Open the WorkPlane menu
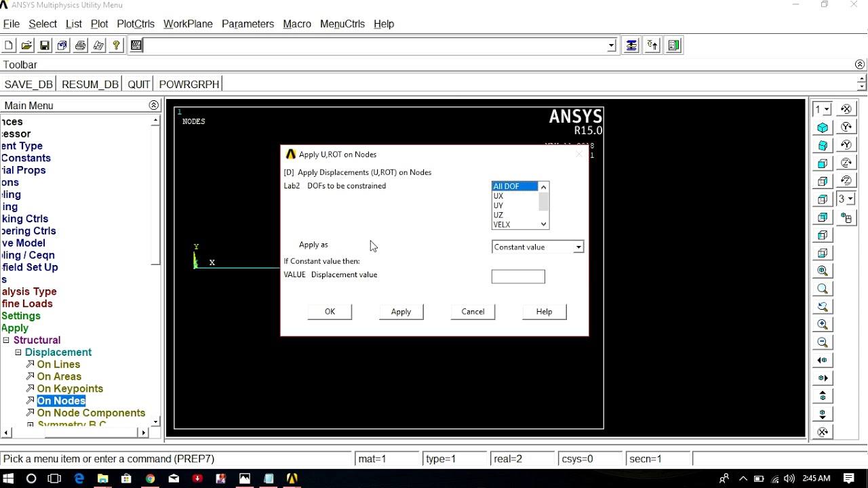This screenshot has width=868, height=488. pos(188,24)
